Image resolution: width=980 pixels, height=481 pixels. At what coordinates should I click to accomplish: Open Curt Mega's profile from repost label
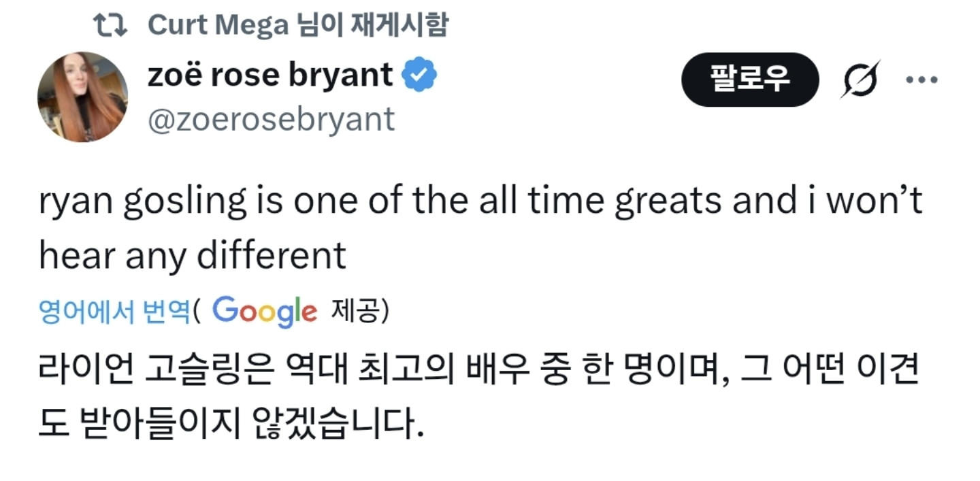click(x=218, y=25)
